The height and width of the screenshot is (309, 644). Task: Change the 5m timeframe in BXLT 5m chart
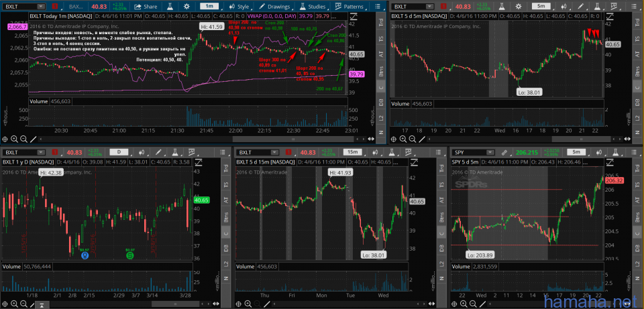(541, 7)
